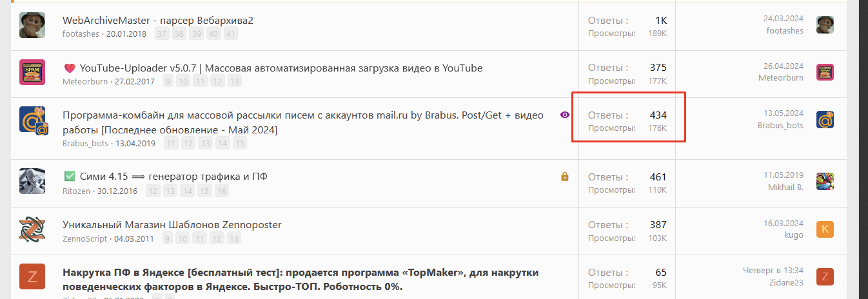Screen dimensions: 868x299
Task: Open last post dated 26.04.2024
Action: click(x=784, y=66)
